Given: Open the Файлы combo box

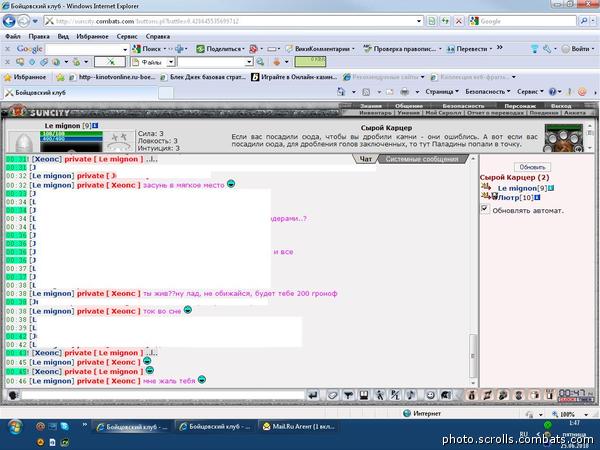Looking at the screenshot, I should [x=153, y=62].
